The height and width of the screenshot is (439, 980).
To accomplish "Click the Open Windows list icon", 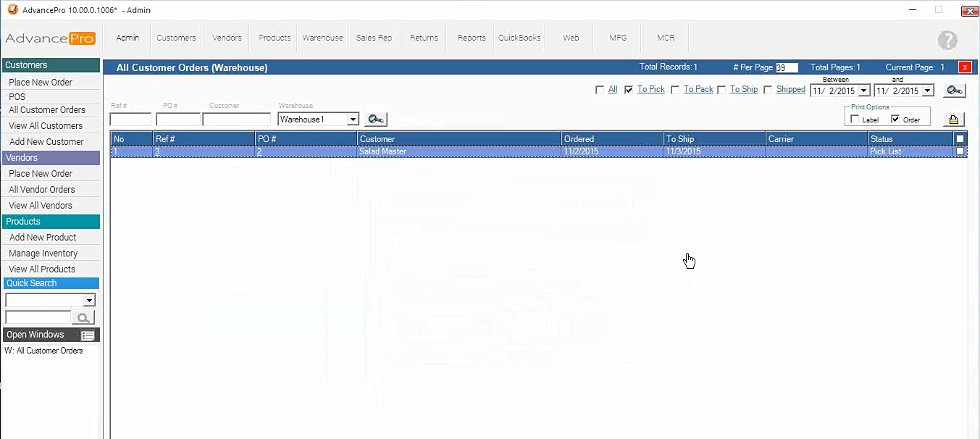I will coord(88,335).
